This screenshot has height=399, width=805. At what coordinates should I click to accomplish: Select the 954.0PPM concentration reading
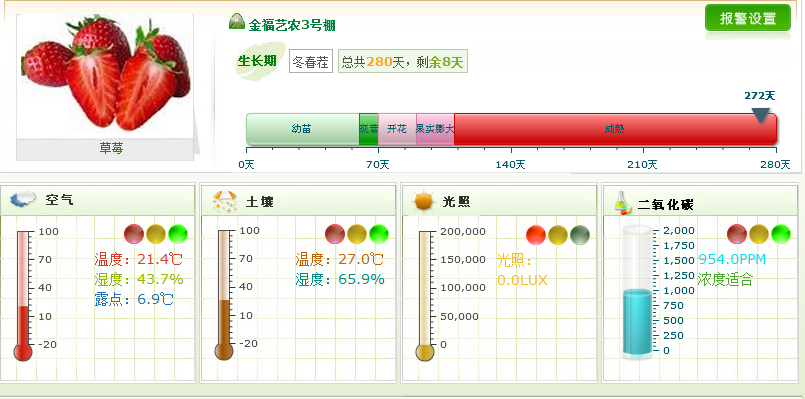pyautogui.click(x=732, y=259)
